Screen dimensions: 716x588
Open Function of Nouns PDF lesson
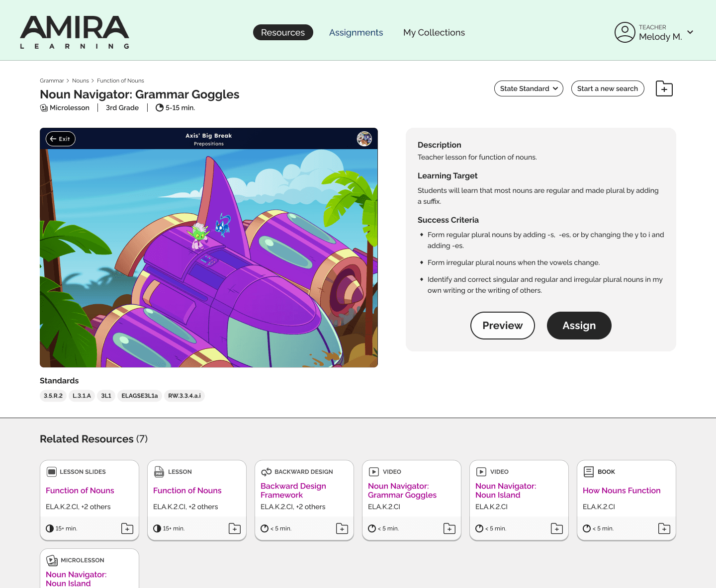[187, 491]
